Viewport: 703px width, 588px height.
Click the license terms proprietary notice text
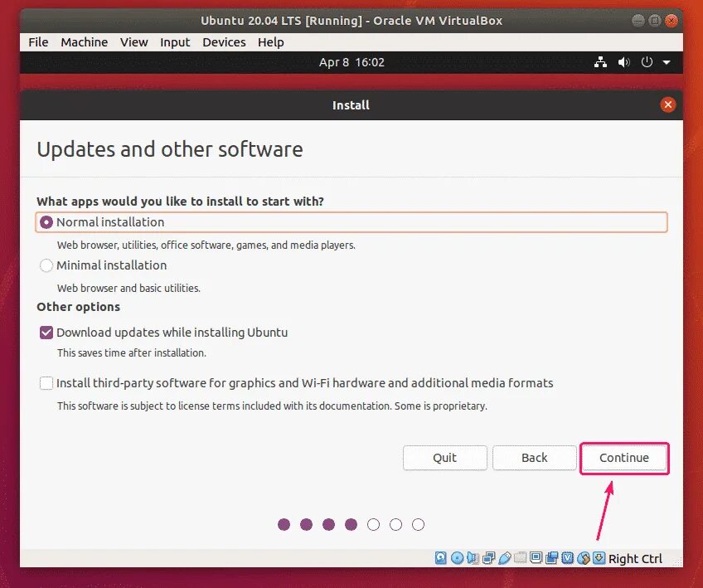point(272,406)
